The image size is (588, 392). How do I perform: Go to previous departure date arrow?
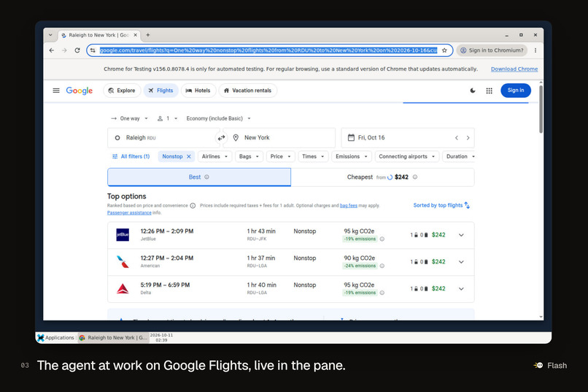(x=457, y=138)
